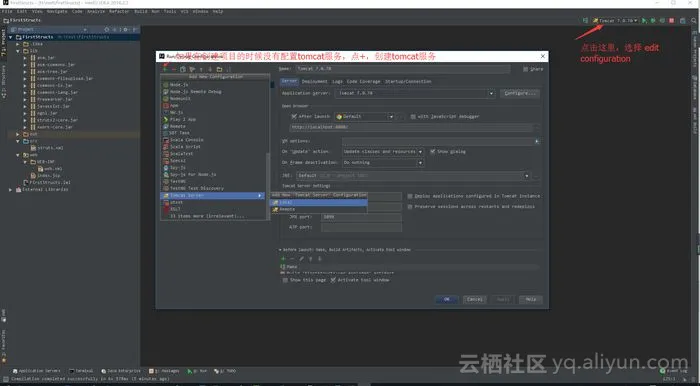Screen dimensions: 700x386
Task: Click the green Run icon in main toolbar
Action: click(x=644, y=21)
